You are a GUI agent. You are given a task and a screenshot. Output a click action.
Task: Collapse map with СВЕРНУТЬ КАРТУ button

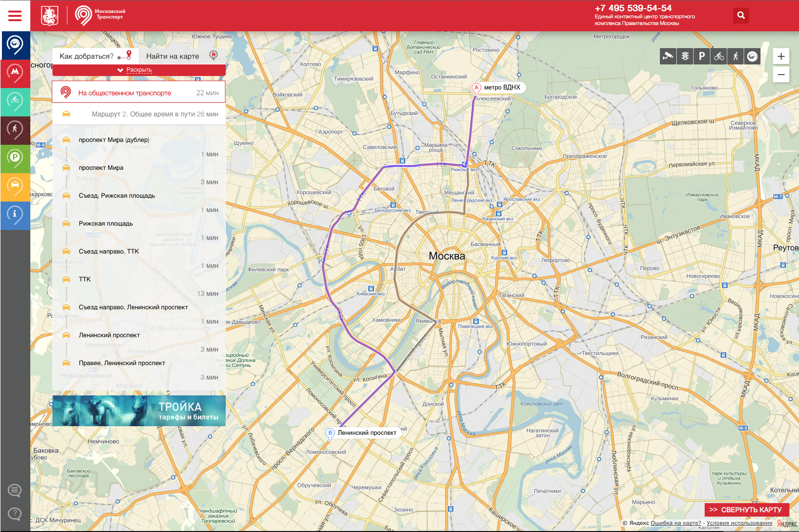click(x=747, y=509)
